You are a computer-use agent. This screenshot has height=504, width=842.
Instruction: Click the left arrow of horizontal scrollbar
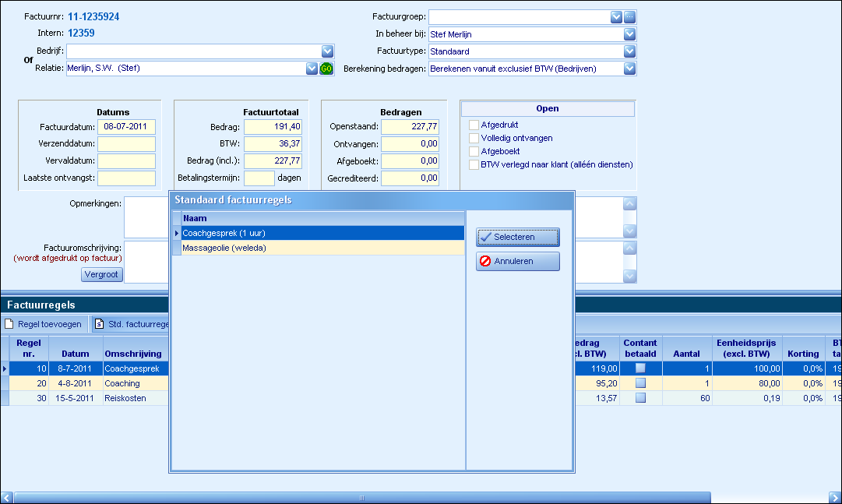pos(7,498)
